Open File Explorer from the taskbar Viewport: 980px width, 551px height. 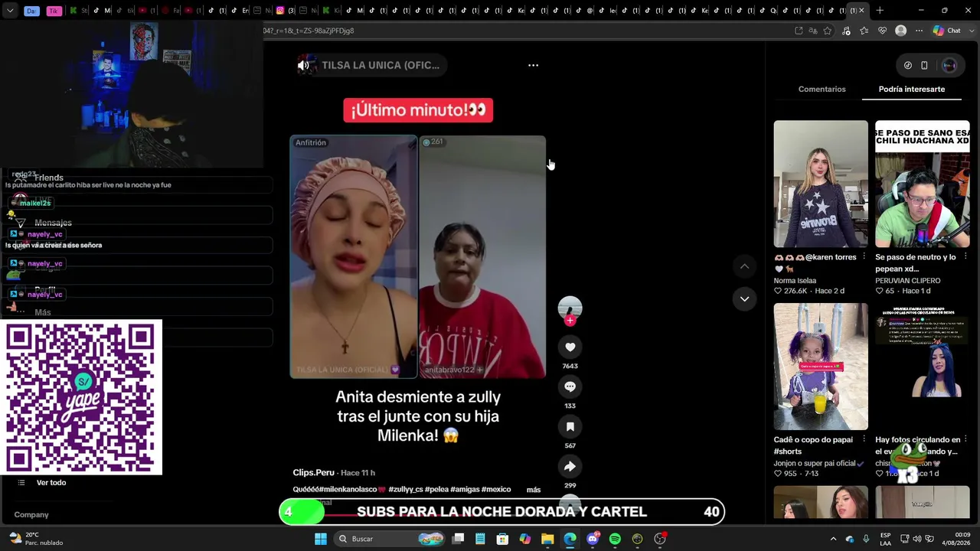(547, 539)
